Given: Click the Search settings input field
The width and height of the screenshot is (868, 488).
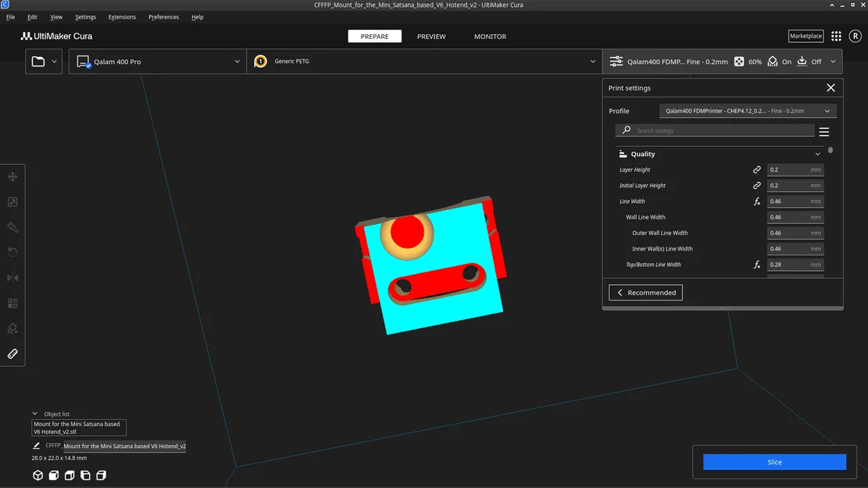Looking at the screenshot, I should tap(715, 130).
